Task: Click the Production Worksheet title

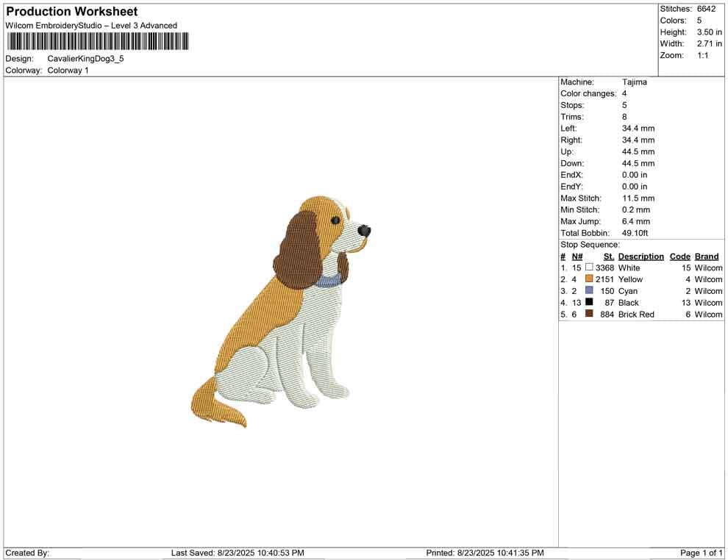Action: coord(71,11)
